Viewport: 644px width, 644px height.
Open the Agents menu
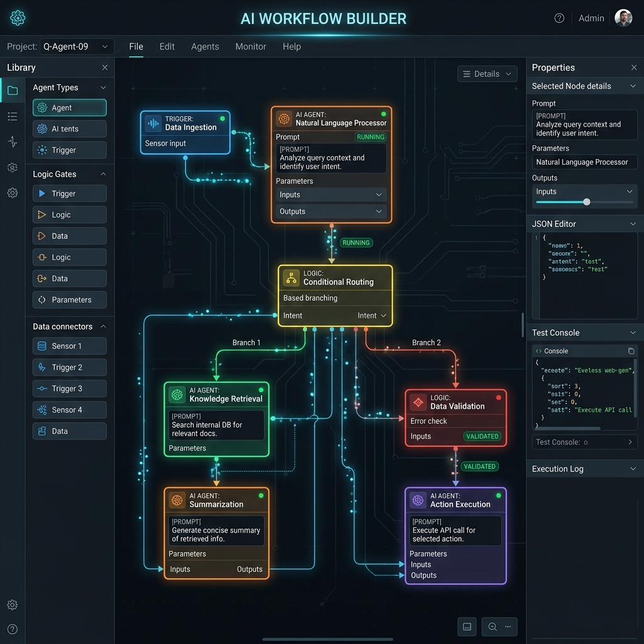pyautogui.click(x=205, y=47)
